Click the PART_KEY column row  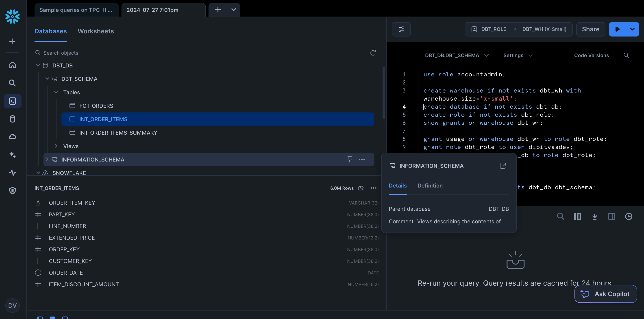pos(207,214)
